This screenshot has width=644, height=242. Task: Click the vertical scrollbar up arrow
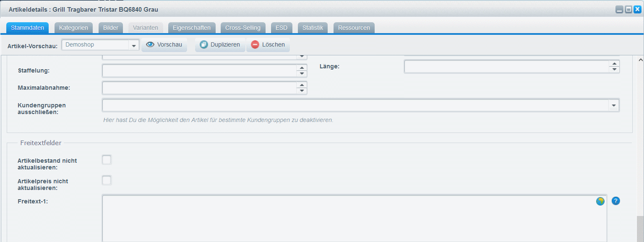(640, 60)
